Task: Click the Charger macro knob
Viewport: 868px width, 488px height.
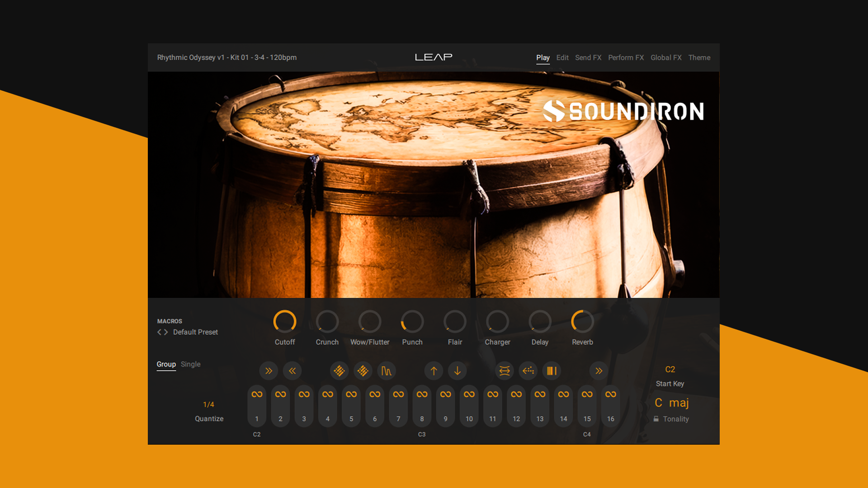Action: coord(497,322)
